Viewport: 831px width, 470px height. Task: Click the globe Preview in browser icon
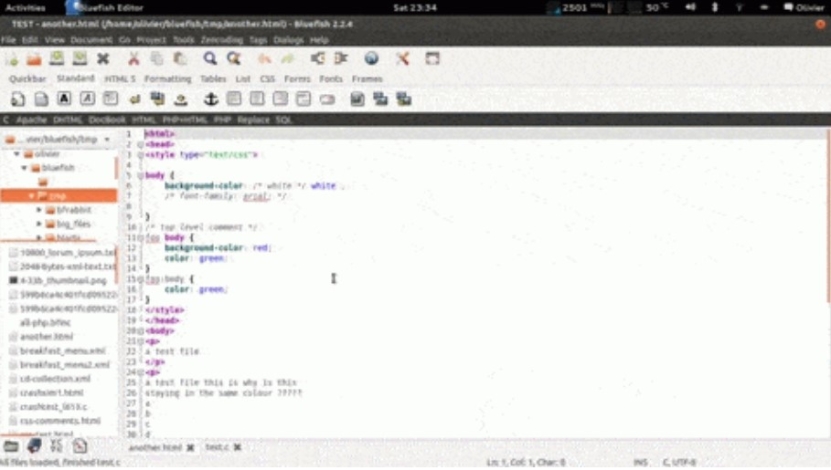[x=372, y=59]
